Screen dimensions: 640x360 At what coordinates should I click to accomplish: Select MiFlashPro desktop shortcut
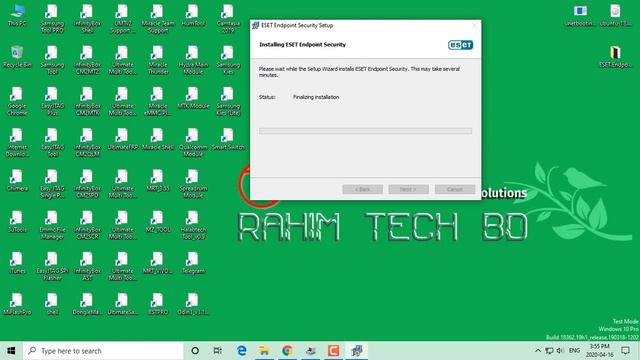17,304
